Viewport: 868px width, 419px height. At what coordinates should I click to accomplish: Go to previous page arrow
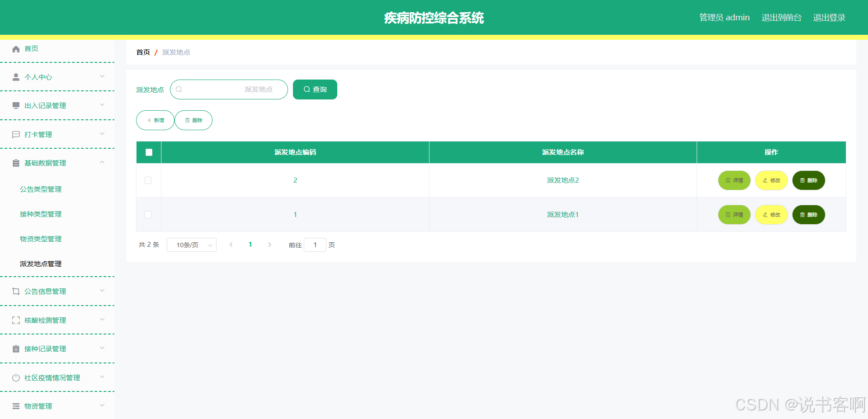(x=231, y=245)
